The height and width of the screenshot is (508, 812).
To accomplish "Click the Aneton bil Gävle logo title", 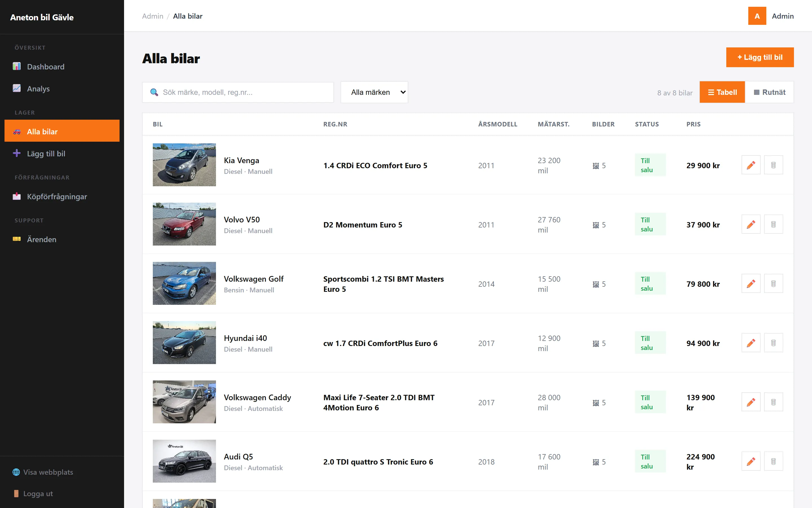I will coord(42,17).
